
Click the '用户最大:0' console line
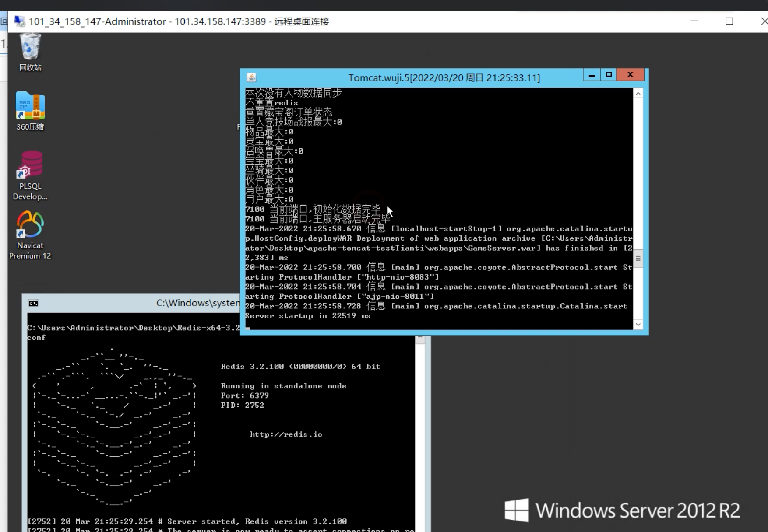click(269, 199)
